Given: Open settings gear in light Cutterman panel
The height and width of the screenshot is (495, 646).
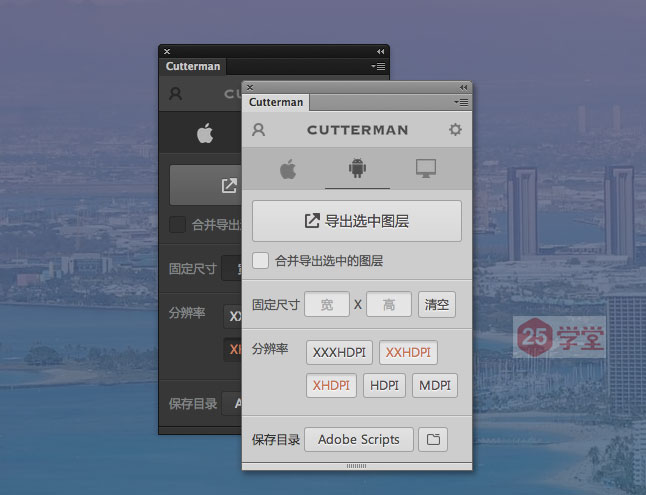Looking at the screenshot, I should (x=455, y=129).
